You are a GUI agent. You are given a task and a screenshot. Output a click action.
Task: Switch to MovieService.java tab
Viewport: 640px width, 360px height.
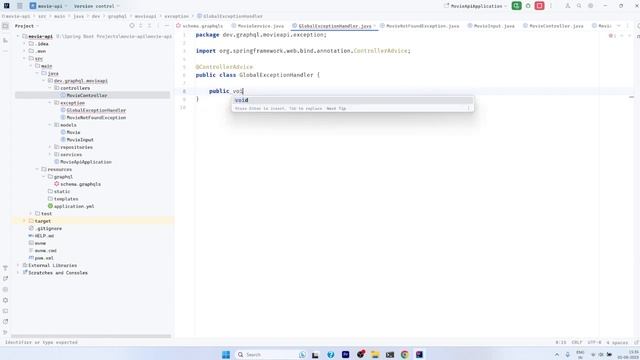258,26
